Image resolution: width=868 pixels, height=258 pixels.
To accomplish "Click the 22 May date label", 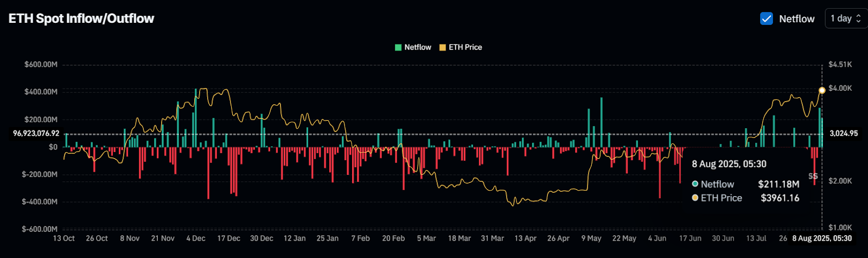I will click(624, 238).
